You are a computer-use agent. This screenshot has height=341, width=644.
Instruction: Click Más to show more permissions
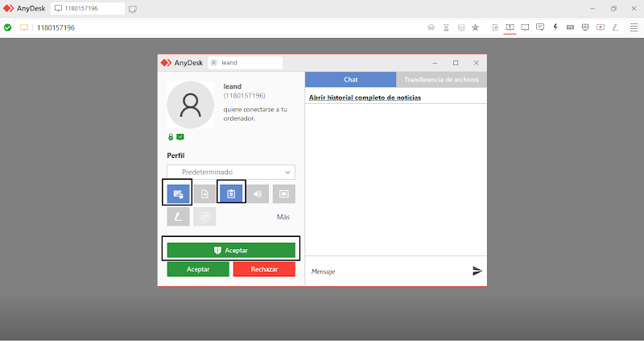coord(283,217)
